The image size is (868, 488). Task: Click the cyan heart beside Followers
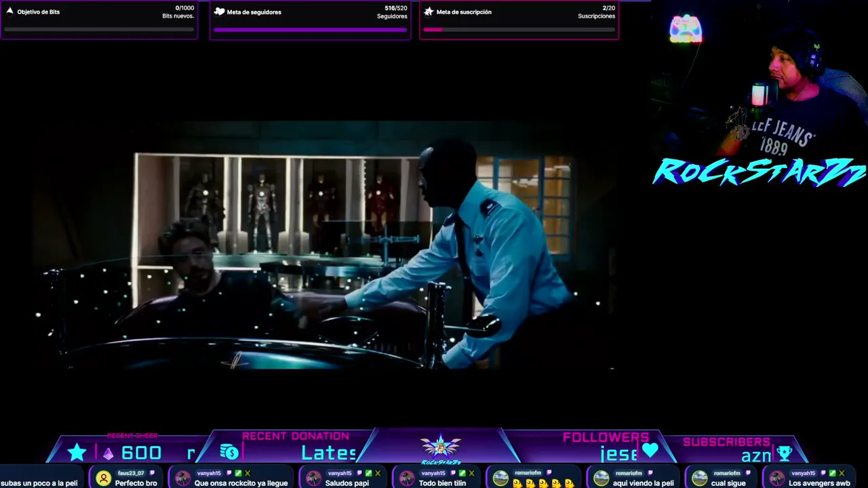650,450
